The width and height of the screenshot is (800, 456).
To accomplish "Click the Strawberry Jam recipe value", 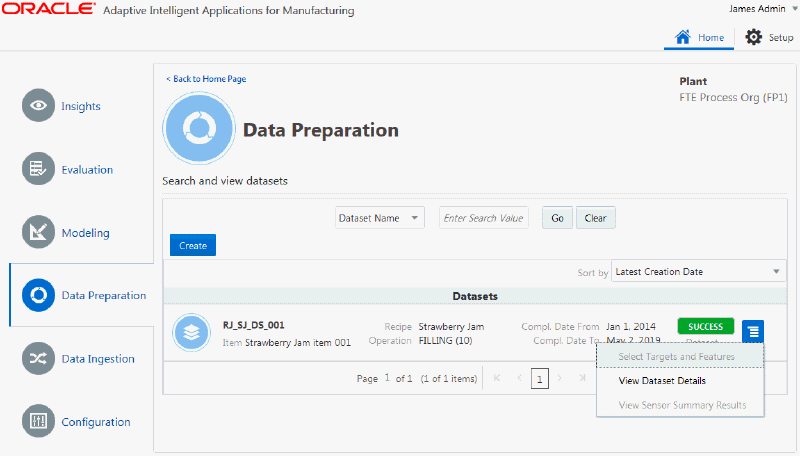I will click(x=451, y=326).
